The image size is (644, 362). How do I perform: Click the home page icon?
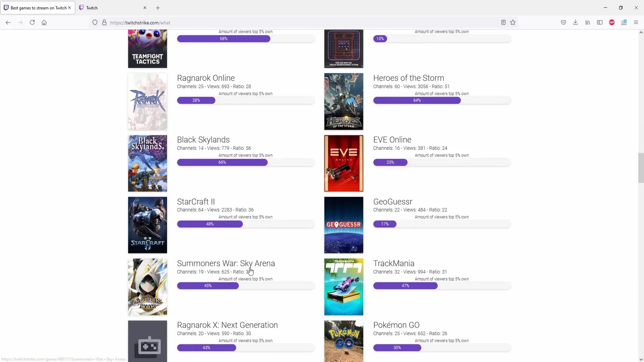pyautogui.click(x=44, y=22)
